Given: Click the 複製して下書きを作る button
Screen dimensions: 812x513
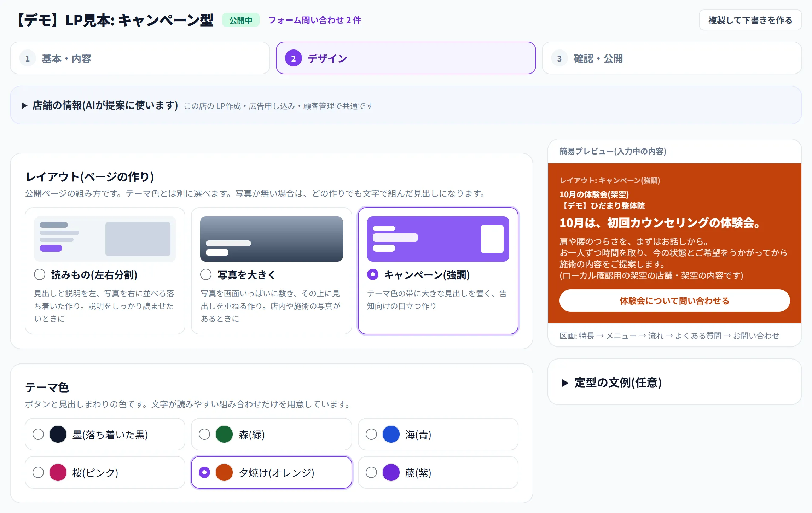Looking at the screenshot, I should (x=750, y=20).
